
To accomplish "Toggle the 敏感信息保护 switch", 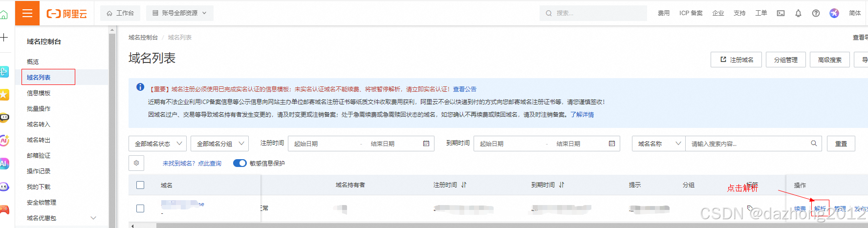I will 239,163.
